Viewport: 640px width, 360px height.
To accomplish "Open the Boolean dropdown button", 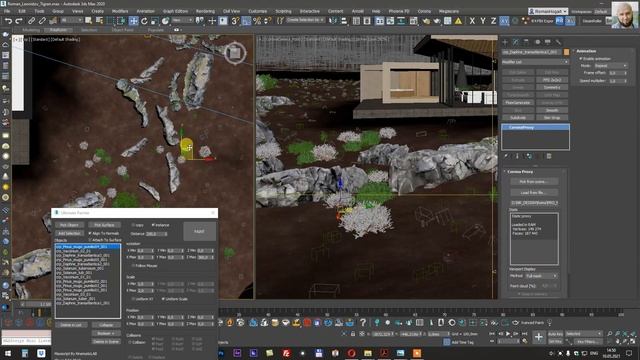I will (106, 333).
